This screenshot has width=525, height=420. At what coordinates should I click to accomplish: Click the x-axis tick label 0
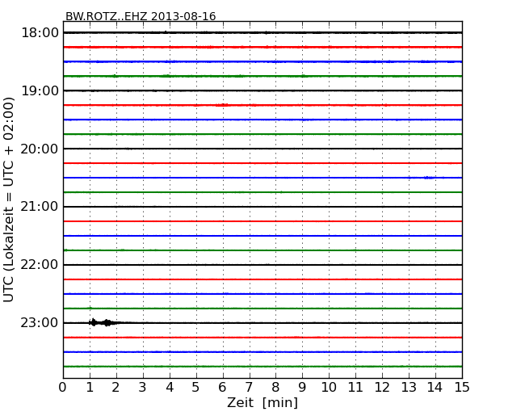coord(63,387)
